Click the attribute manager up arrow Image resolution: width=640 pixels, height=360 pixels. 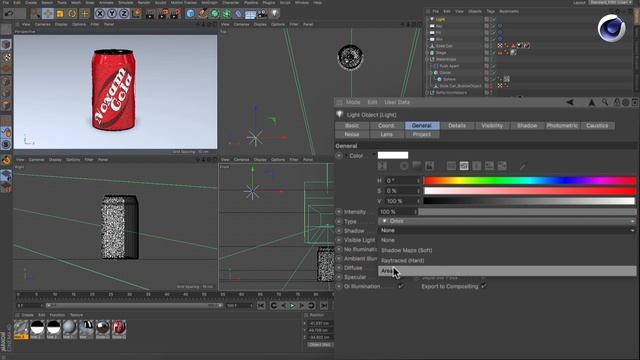(591, 102)
